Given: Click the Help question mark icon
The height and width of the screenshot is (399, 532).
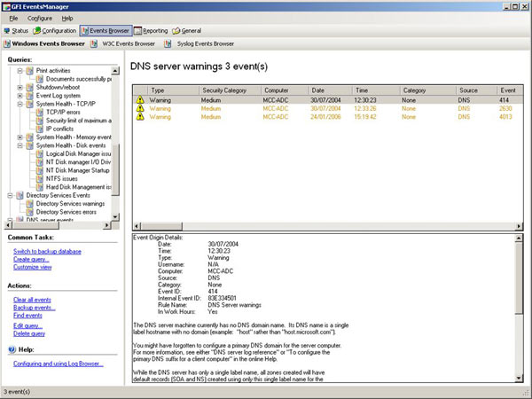Looking at the screenshot, I should click(x=12, y=349).
